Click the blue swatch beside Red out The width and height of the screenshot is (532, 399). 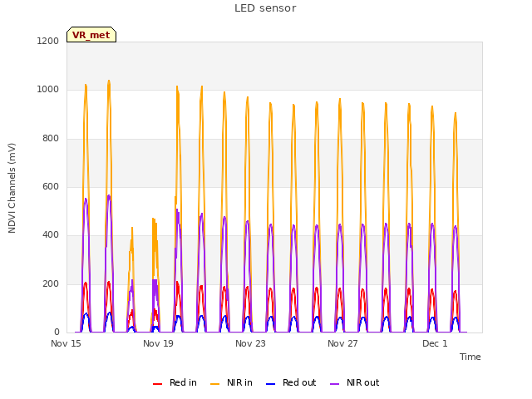[x=270, y=384]
